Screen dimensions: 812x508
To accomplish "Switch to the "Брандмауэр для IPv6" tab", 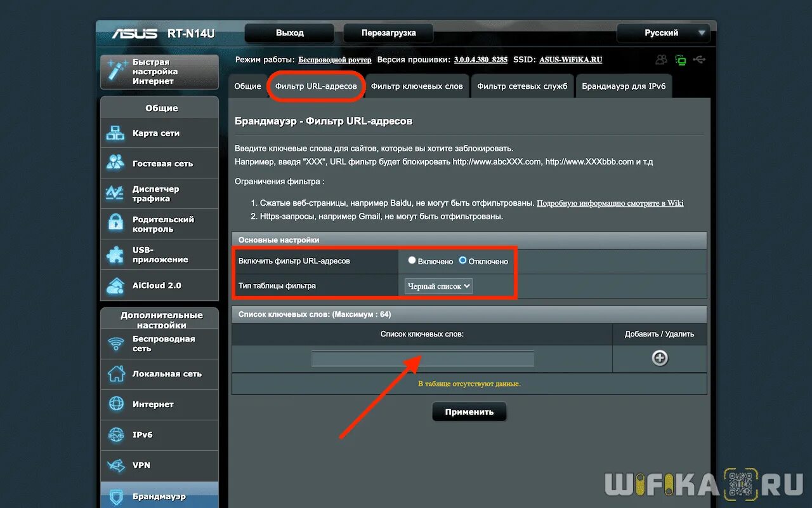I will coord(624,86).
